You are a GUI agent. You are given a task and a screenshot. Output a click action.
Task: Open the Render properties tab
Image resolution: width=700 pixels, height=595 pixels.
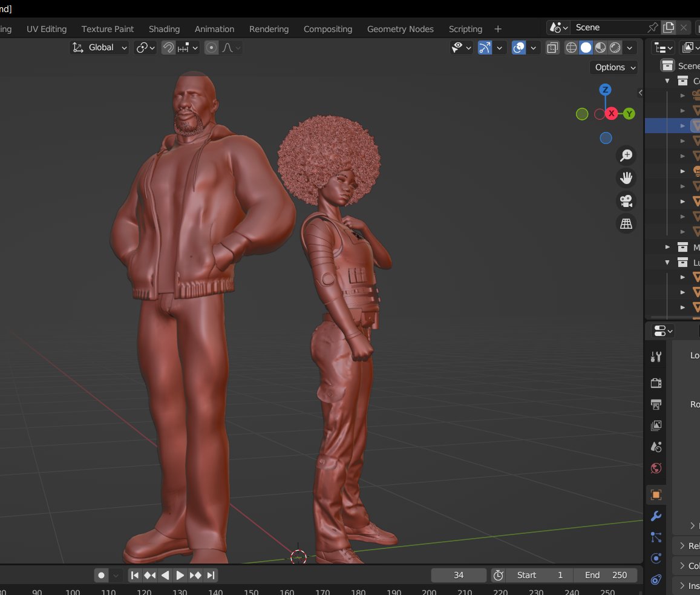tap(656, 383)
